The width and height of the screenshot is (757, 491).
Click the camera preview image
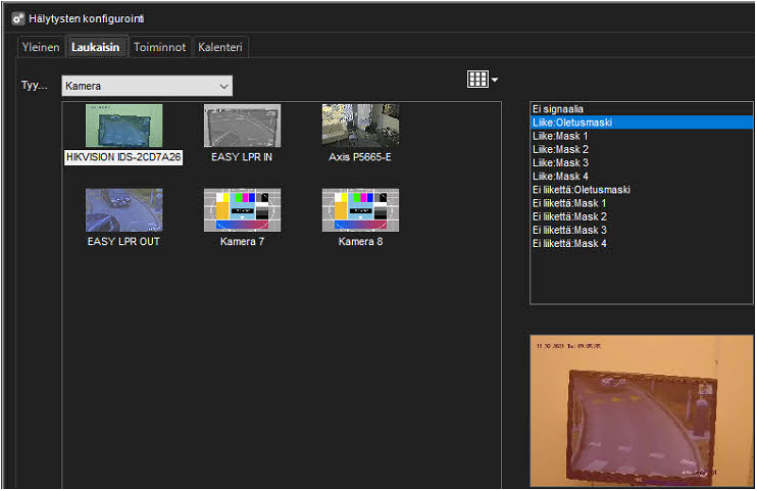[x=641, y=410]
